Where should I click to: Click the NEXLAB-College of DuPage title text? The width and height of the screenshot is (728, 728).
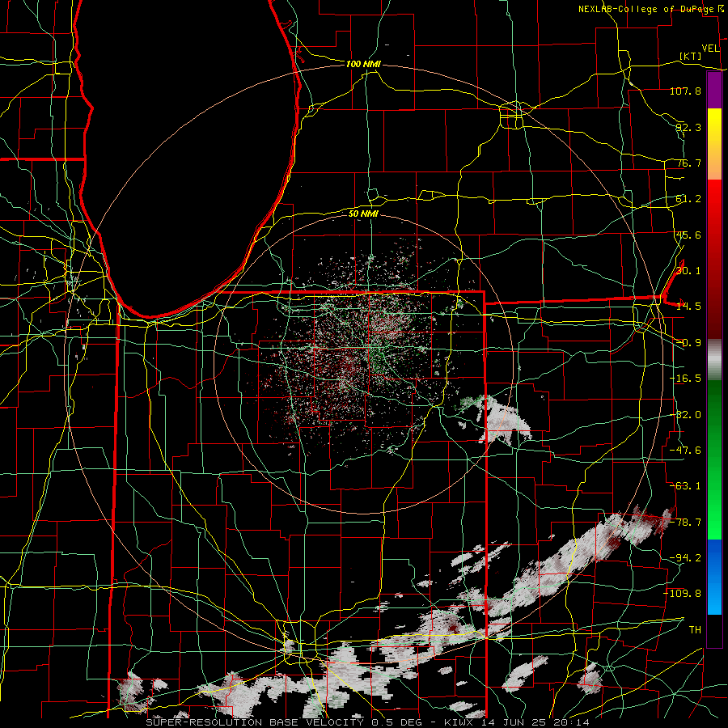[x=649, y=9]
